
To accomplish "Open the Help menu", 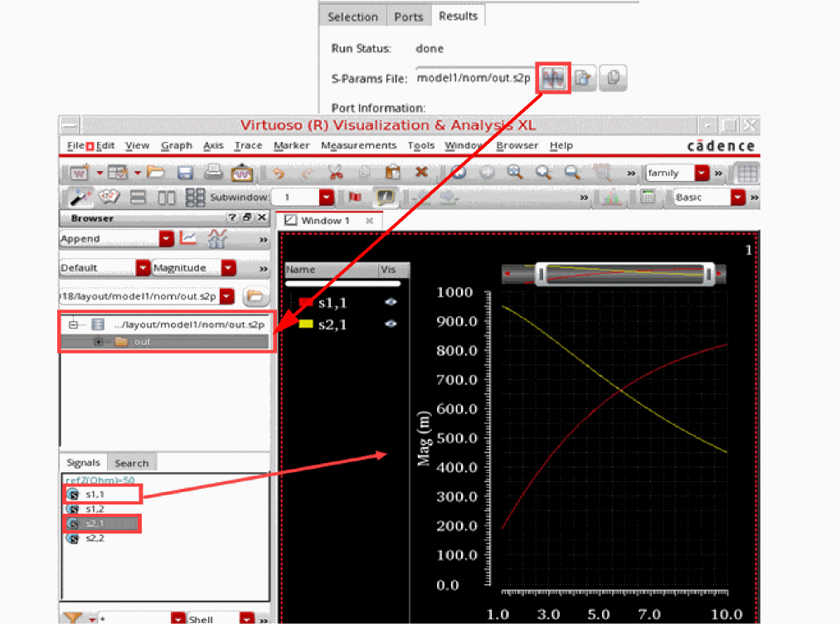I will coord(561,145).
